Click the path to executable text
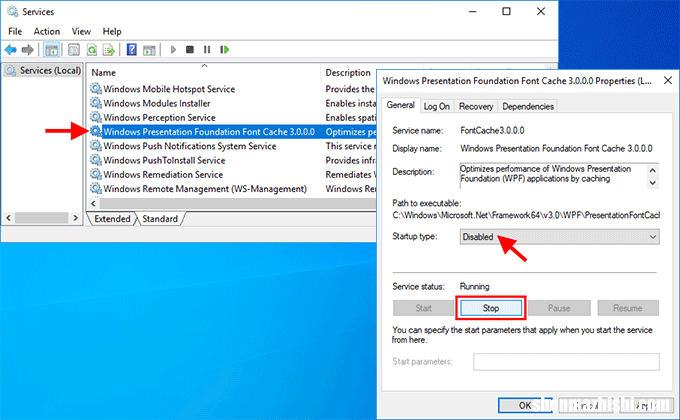This screenshot has width=680, height=420. (526, 215)
